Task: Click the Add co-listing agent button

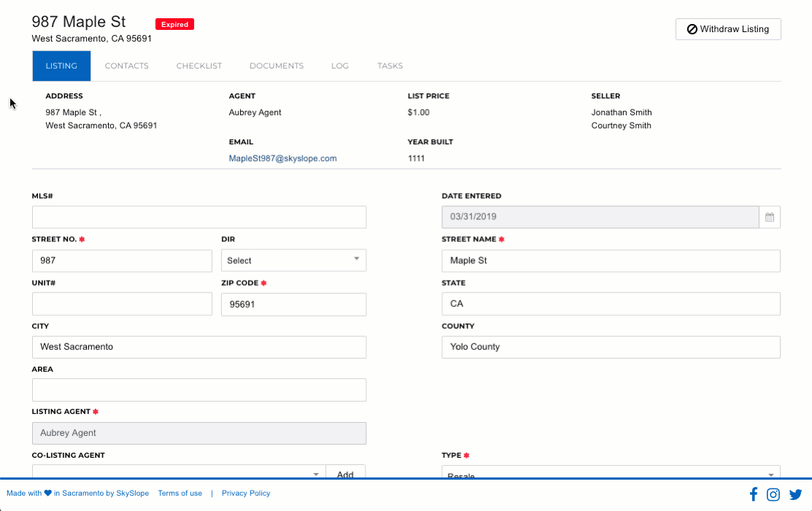Action: pyautogui.click(x=345, y=472)
